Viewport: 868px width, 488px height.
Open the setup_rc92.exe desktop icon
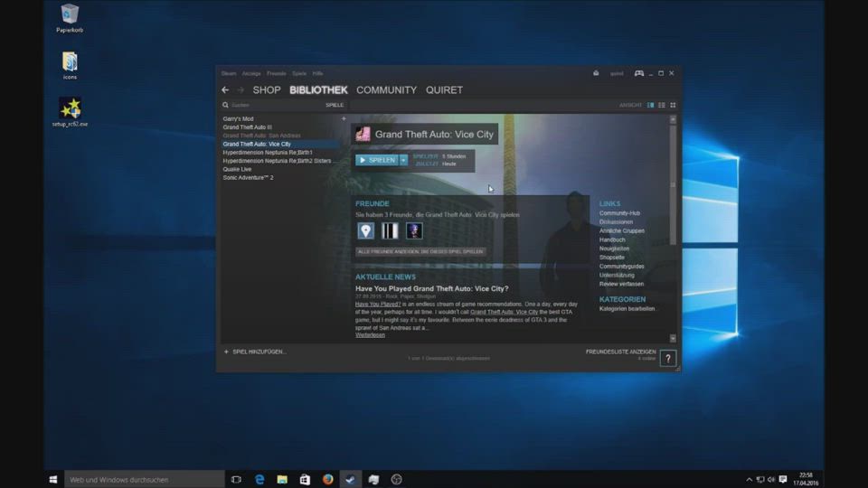tap(70, 108)
